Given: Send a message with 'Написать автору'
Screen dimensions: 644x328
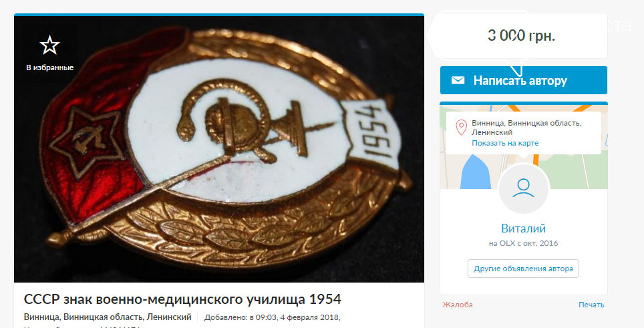Looking at the screenshot, I should pyautogui.click(x=523, y=80).
